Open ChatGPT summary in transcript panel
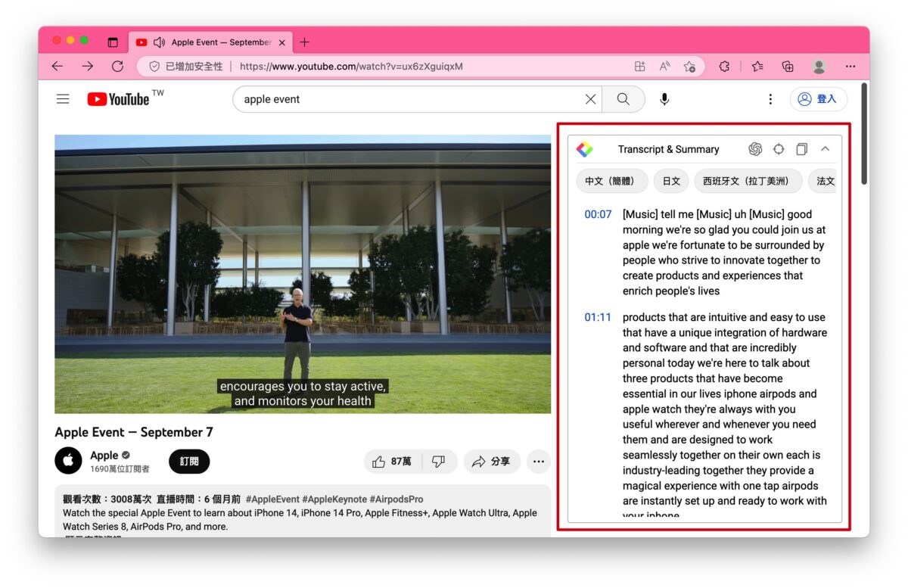The height and width of the screenshot is (588, 908). 755,149
